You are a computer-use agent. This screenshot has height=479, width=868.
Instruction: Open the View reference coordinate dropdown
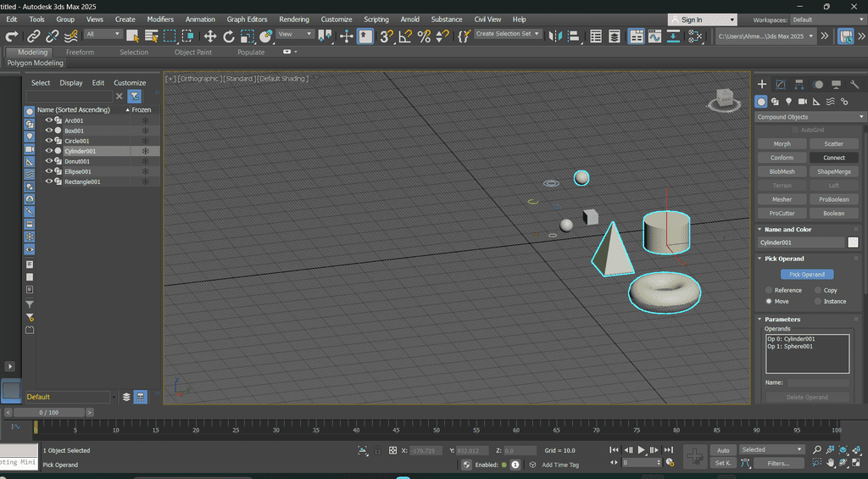click(295, 34)
